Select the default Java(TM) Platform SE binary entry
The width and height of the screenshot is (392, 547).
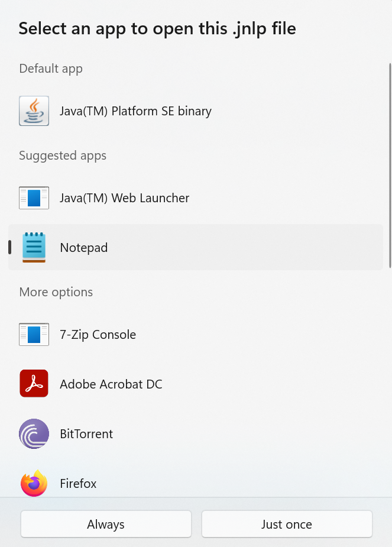point(135,111)
